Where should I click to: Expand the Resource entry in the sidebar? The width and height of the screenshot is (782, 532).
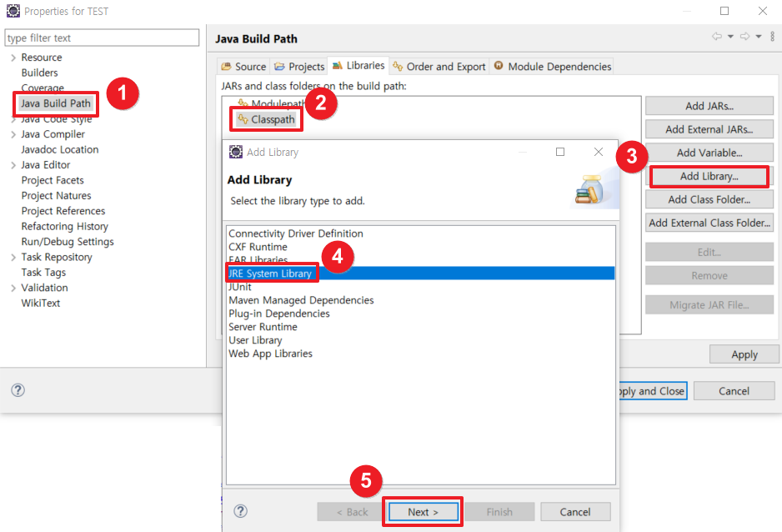pos(12,57)
